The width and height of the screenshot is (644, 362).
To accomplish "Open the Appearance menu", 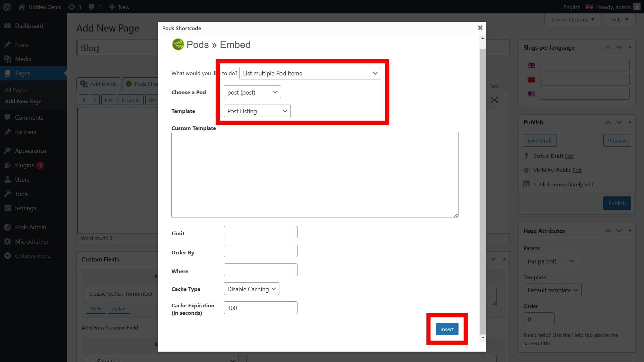I will (31, 150).
